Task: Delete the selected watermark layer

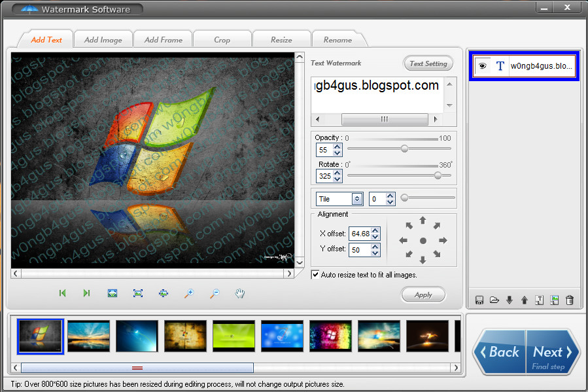Action: [x=570, y=300]
